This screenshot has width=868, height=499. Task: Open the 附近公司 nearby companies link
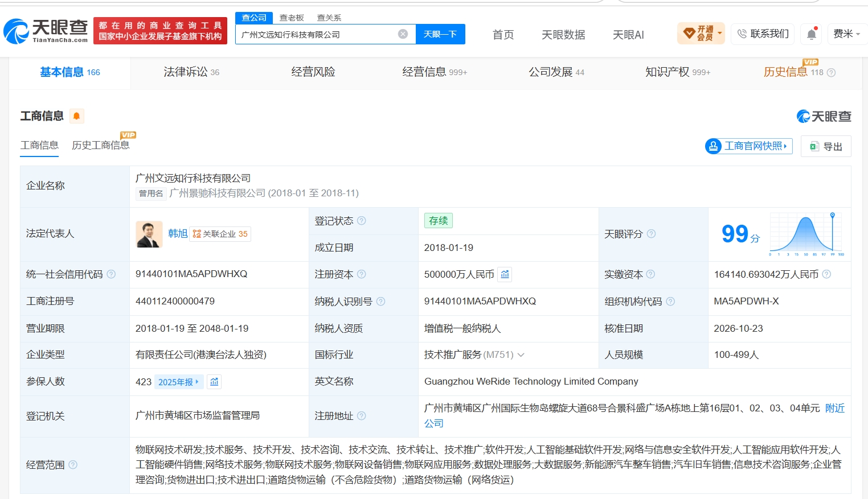click(835, 409)
